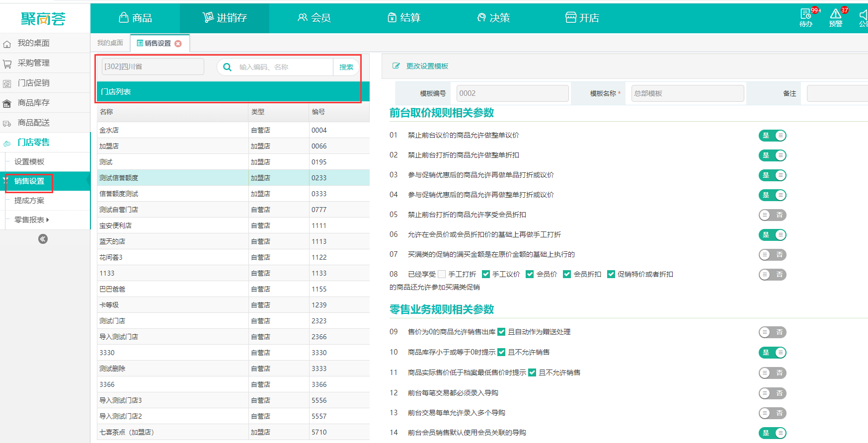Click the 我的桌面 home icon in sidebar
The image size is (868, 443).
pyautogui.click(x=7, y=44)
